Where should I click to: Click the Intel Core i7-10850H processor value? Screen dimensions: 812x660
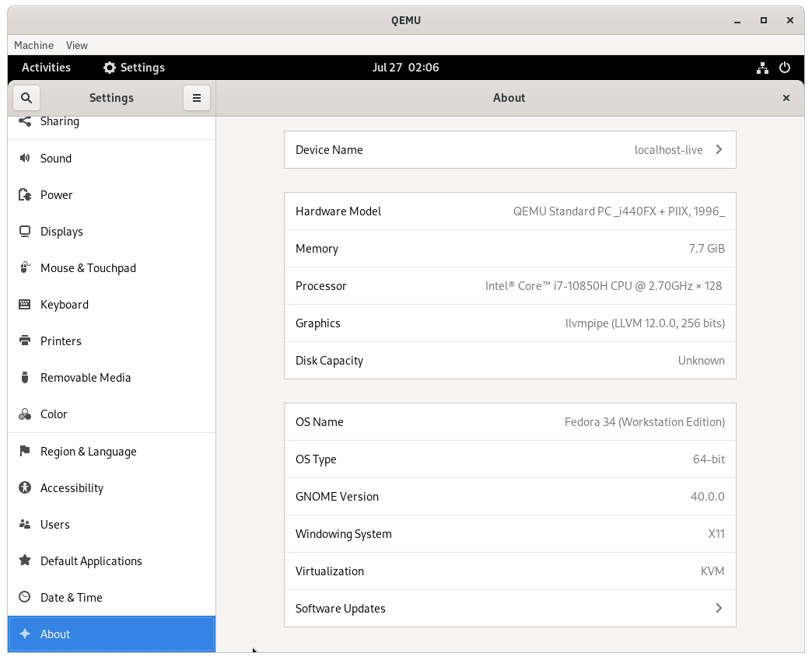coord(604,286)
